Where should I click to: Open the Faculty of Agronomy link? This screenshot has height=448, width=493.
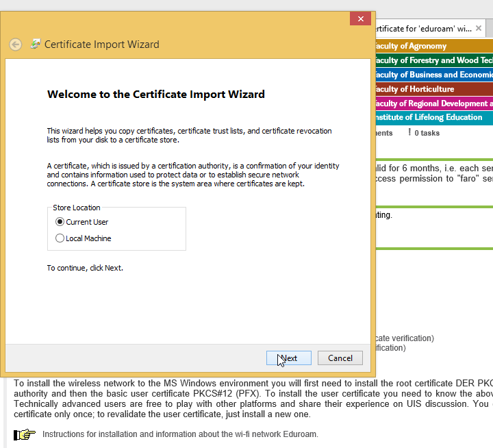434,46
